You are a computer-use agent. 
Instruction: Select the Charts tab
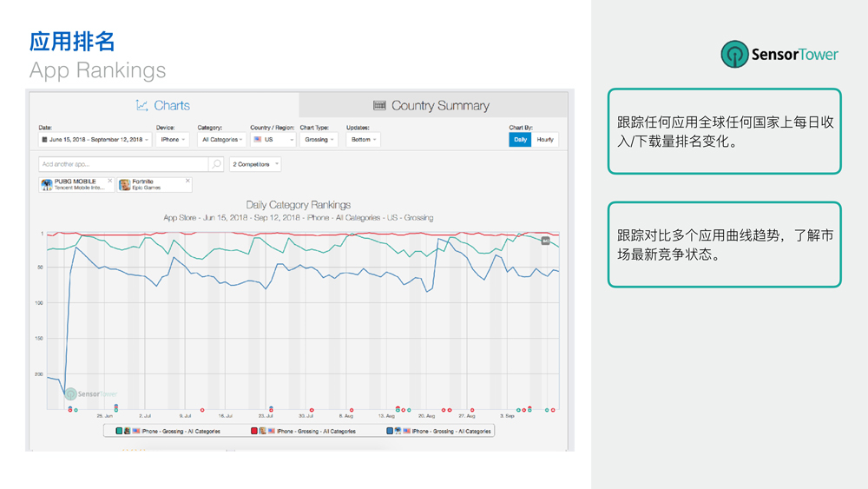163,105
